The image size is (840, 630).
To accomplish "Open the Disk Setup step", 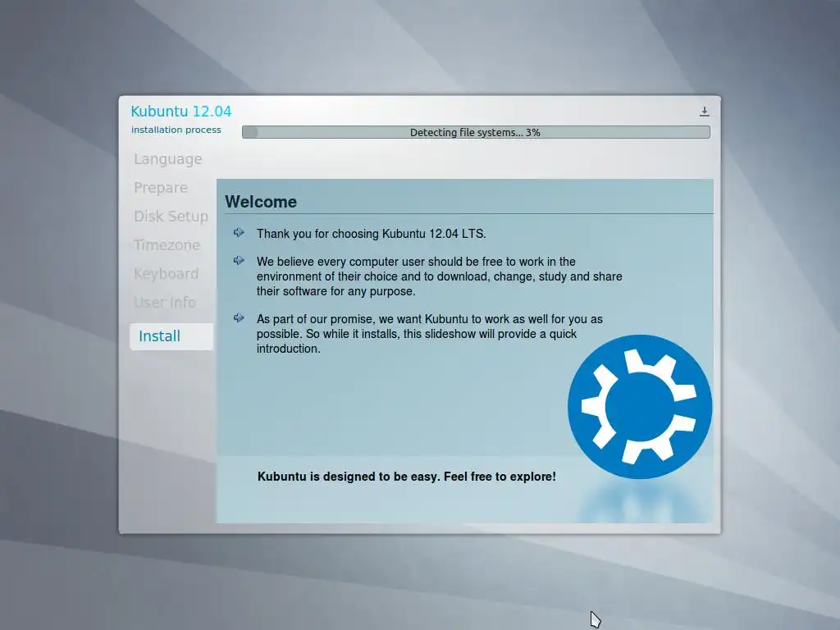I will (171, 216).
